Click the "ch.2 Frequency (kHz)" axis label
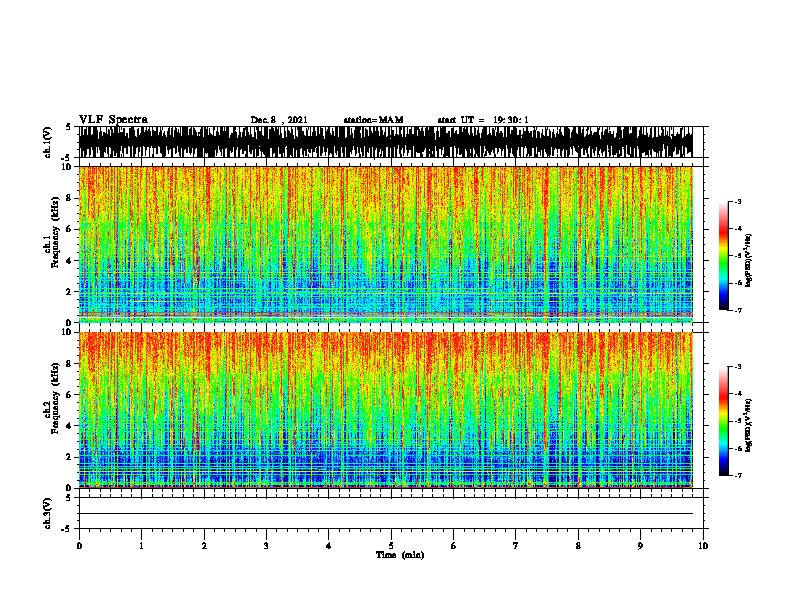Image resolution: width=792 pixels, height=612 pixels. (x=51, y=398)
